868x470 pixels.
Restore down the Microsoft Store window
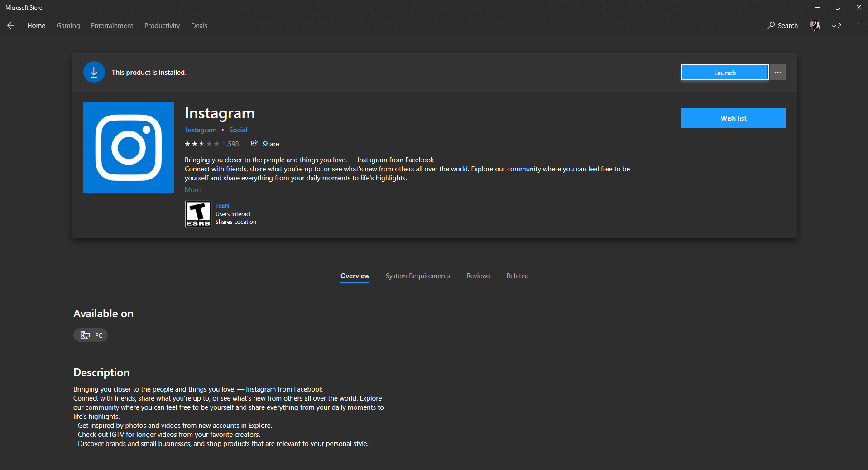coord(838,7)
